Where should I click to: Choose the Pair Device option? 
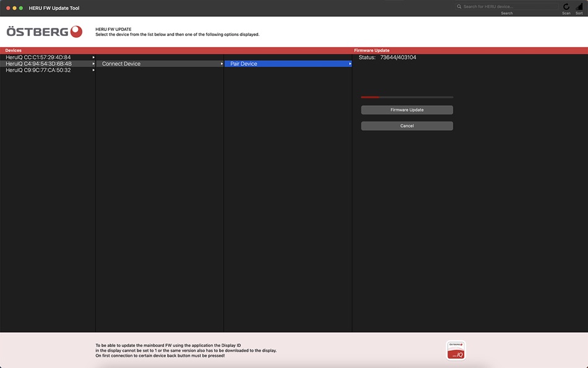(x=288, y=64)
